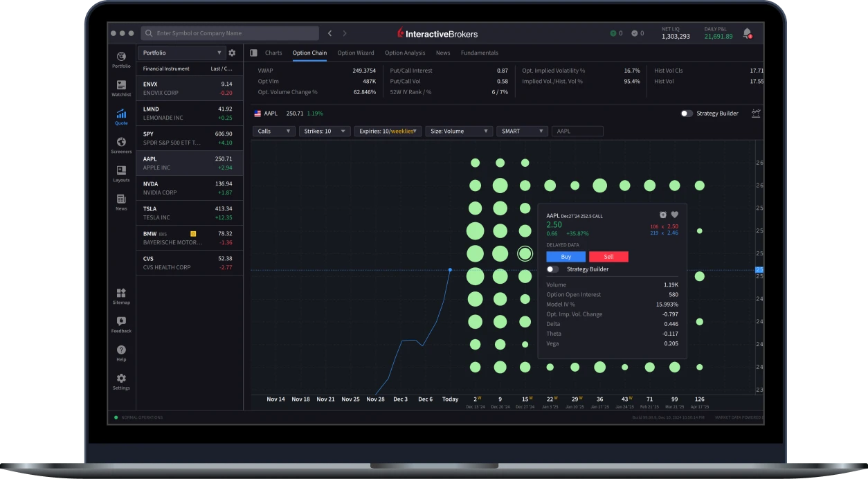
Task: Click the NET LIQ value 1,303,293
Action: click(x=676, y=36)
